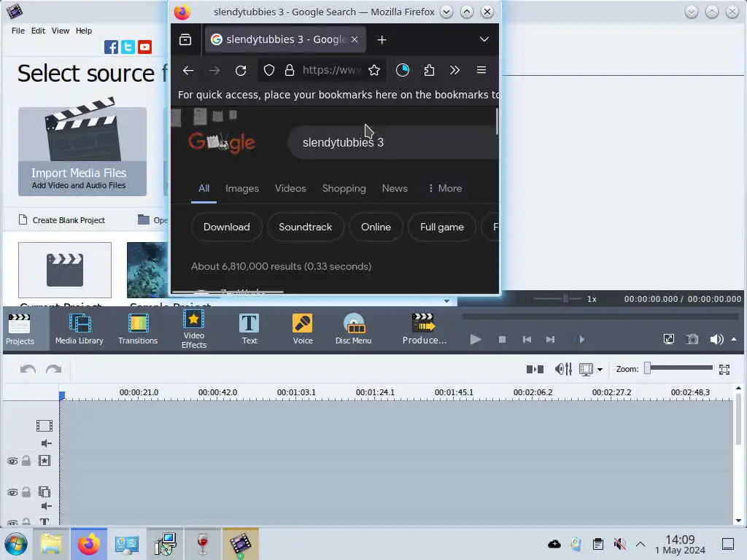747x560 pixels.
Task: Toggle visibility of the effects track
Action: coord(12,461)
